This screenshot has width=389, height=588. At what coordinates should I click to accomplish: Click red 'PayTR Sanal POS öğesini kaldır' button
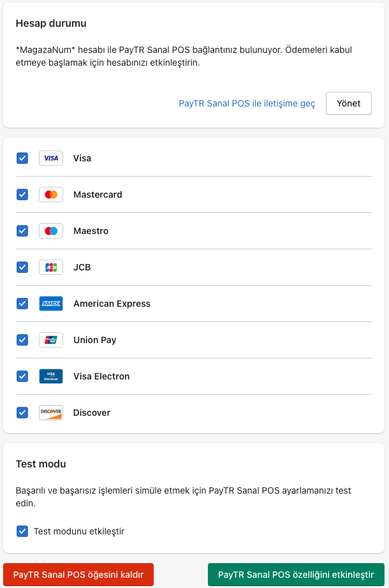pyautogui.click(x=78, y=575)
